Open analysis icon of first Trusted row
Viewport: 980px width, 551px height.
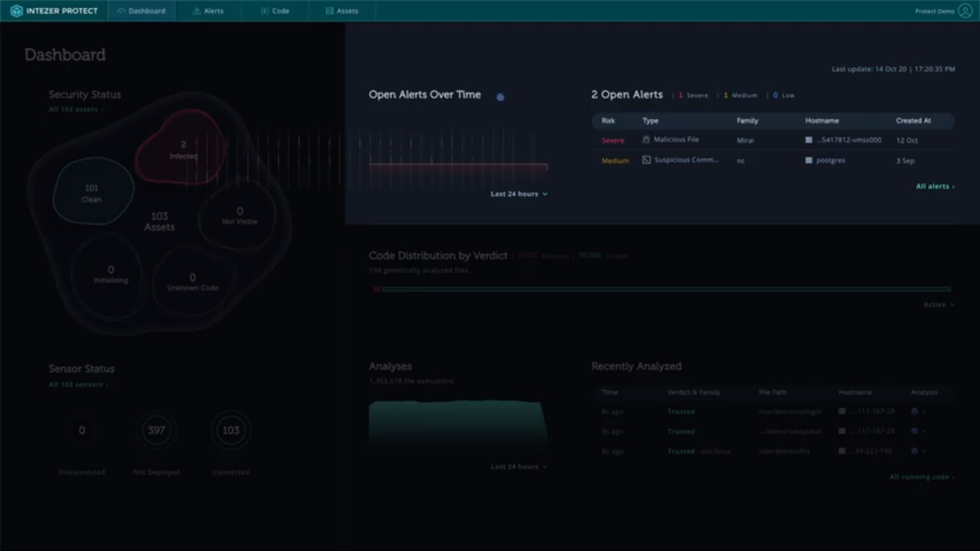coord(914,411)
